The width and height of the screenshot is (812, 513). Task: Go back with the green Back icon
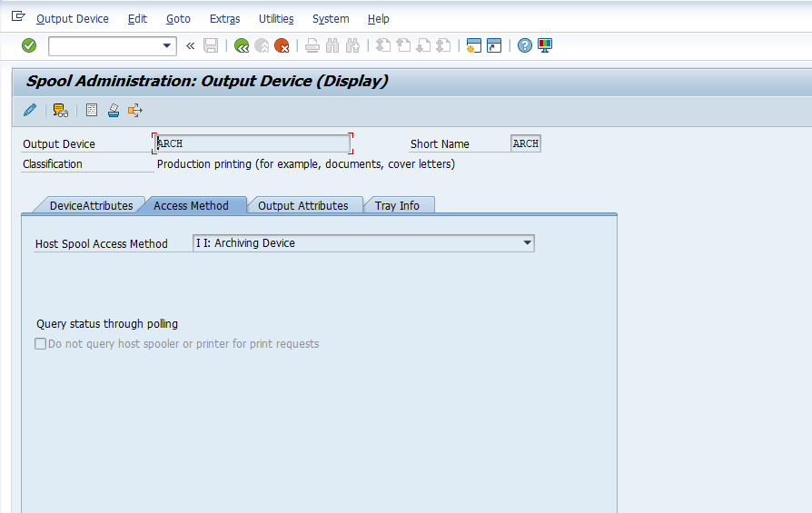242,45
